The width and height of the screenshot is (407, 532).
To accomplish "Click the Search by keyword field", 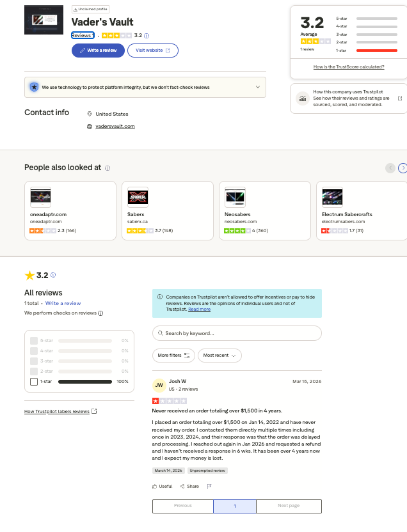I will pos(237,333).
